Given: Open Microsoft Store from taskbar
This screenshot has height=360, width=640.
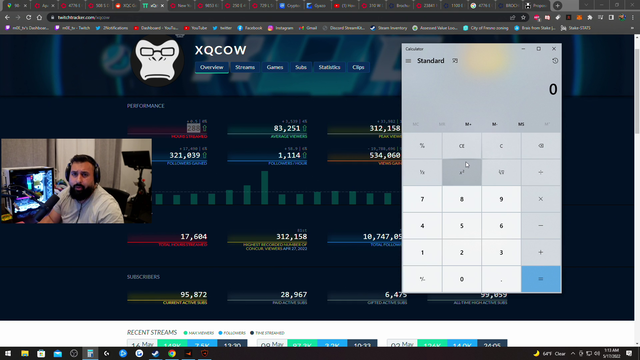Looking at the screenshot, I should tap(41, 353).
